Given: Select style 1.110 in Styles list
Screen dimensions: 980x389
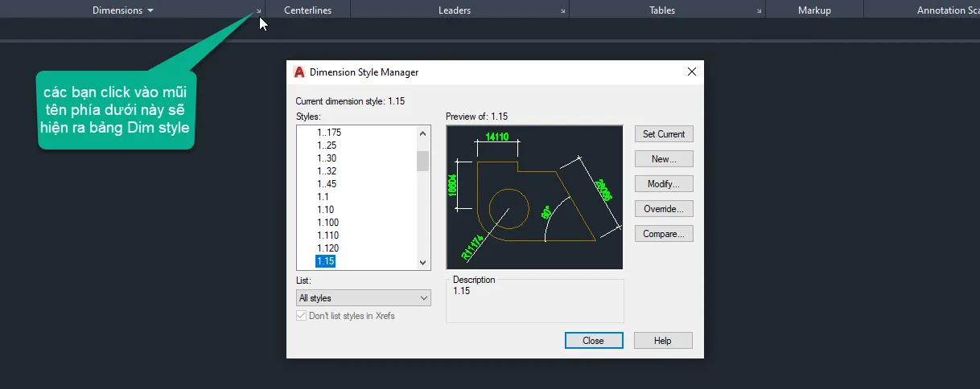Looking at the screenshot, I should [x=327, y=235].
